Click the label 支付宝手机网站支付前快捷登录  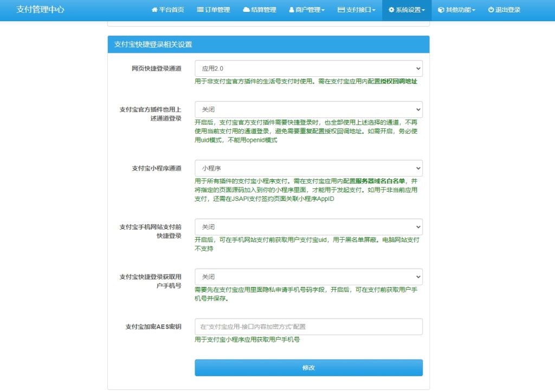tap(151, 231)
